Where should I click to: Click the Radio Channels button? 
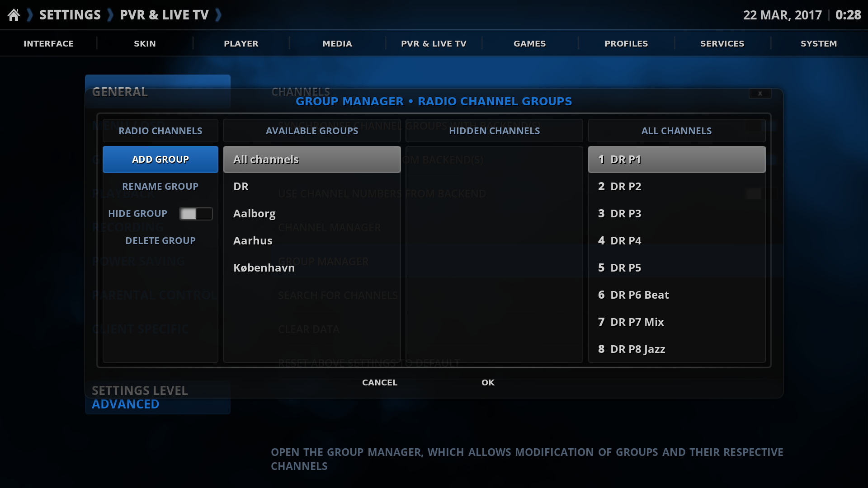pos(160,131)
